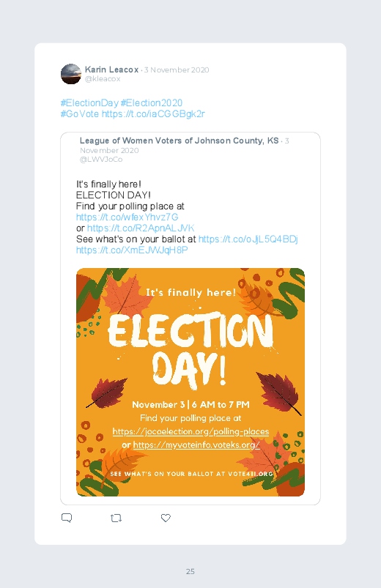
Task: Open the t.co/XmEJWJqH8P link
Action: coord(132,250)
